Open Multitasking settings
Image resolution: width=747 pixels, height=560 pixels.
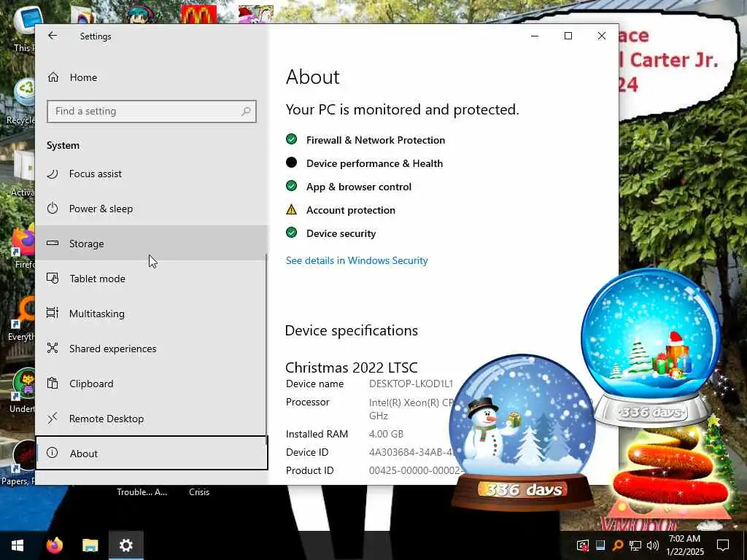coord(152,314)
